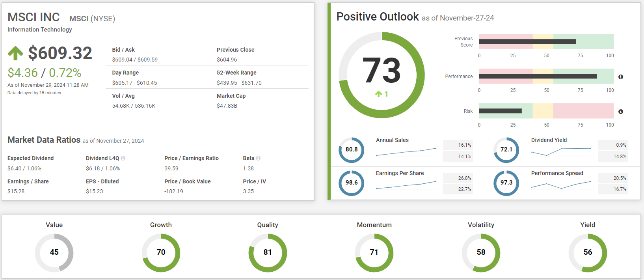644x280 pixels.
Task: Click the Market Data Ratios heading
Action: pos(44,140)
